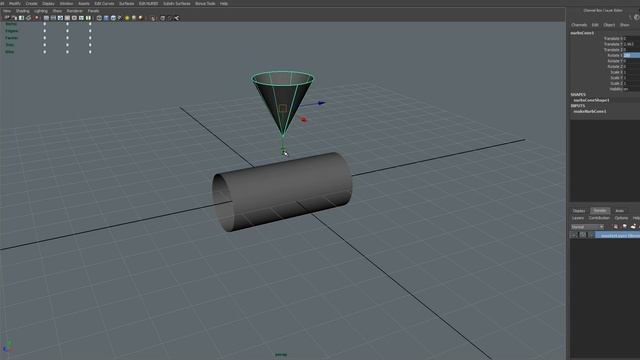The width and height of the screenshot is (640, 360).
Task: Switch to the Display layer tab
Action: (579, 211)
